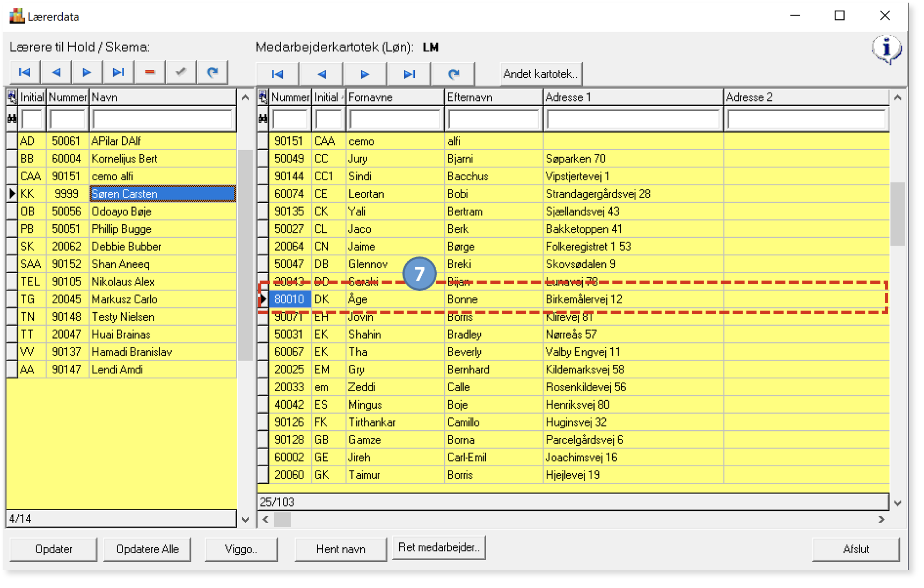Click right table vertical scrollbar down arrow
This screenshot has width=924, height=588.
click(898, 503)
